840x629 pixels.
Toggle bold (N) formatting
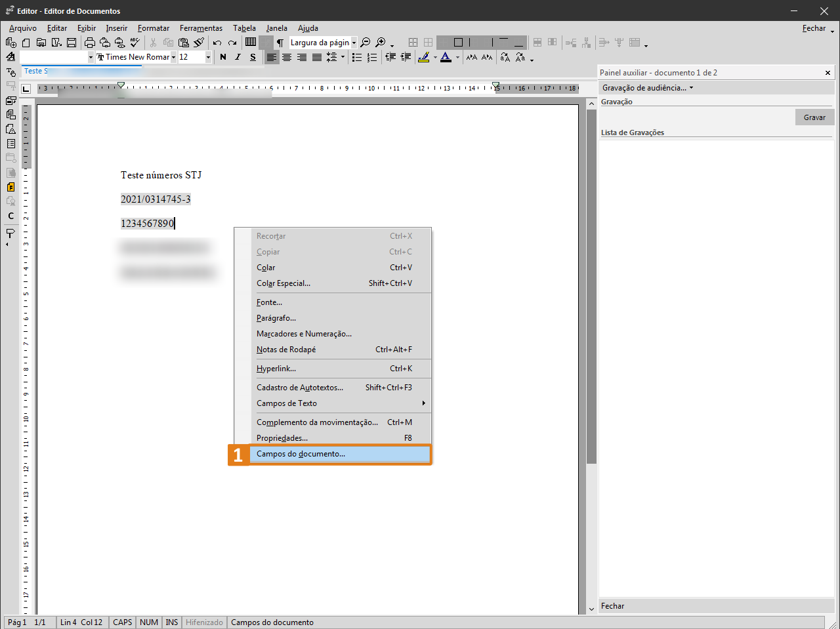pyautogui.click(x=223, y=58)
